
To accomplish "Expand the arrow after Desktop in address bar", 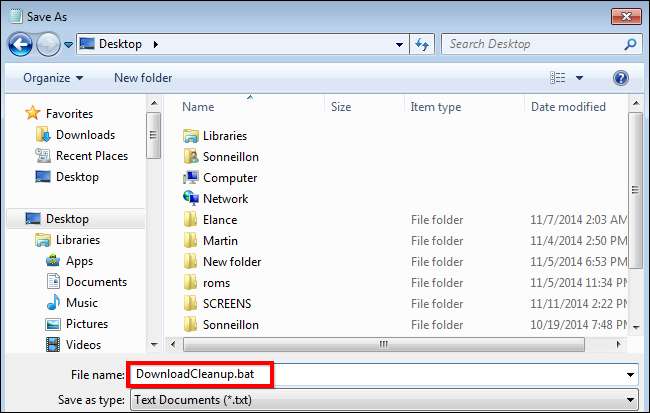I will click(155, 44).
